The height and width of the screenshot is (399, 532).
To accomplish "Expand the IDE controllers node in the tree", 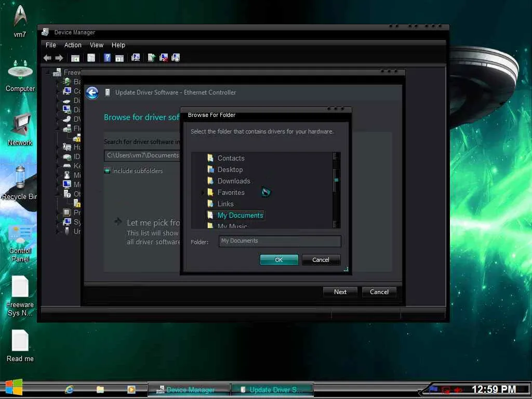I will pyautogui.click(x=58, y=157).
